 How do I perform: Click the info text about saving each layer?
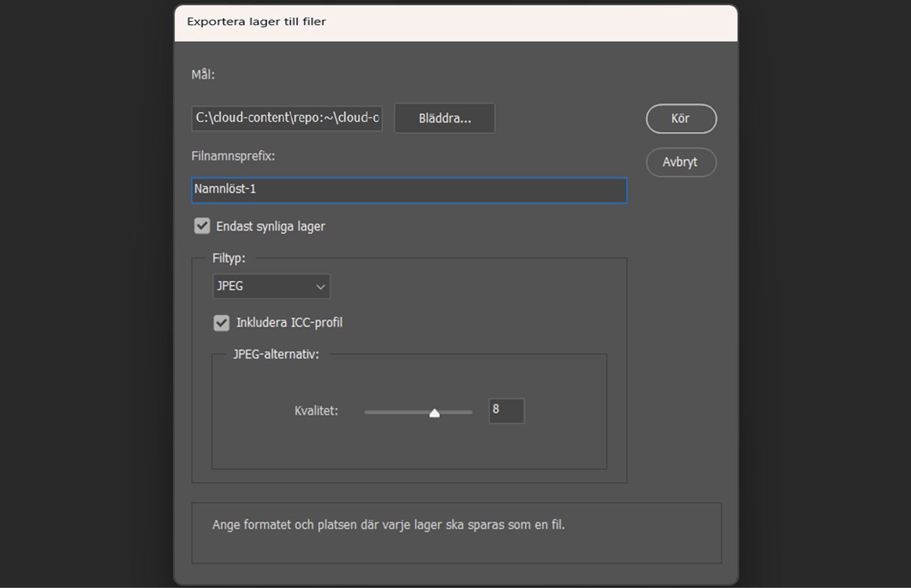coord(389,525)
